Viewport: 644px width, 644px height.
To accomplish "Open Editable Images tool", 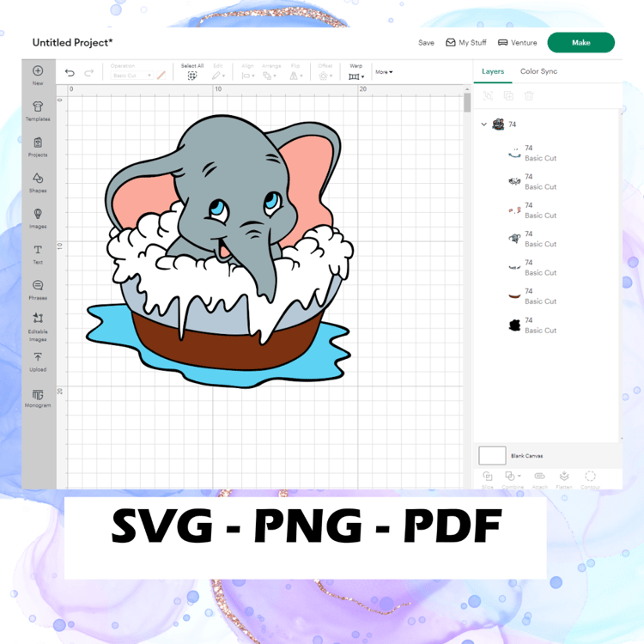I will click(x=38, y=327).
